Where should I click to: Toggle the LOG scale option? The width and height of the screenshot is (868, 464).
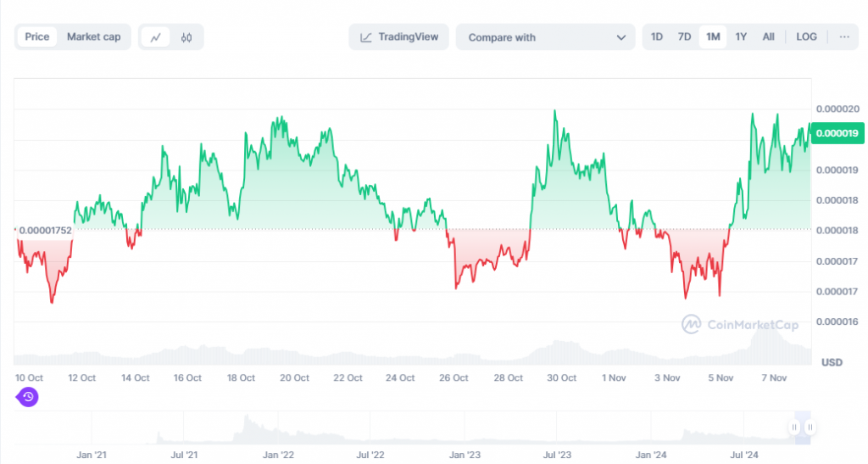pos(806,36)
